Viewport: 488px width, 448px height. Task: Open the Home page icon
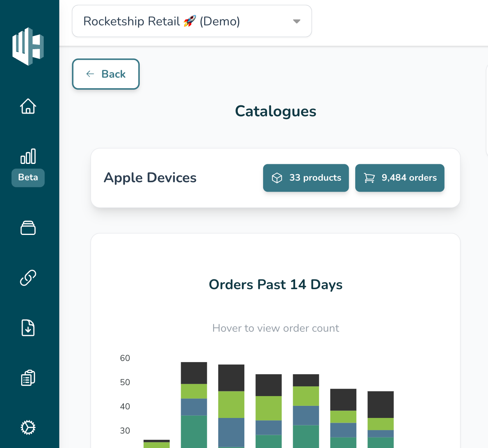[x=28, y=106]
